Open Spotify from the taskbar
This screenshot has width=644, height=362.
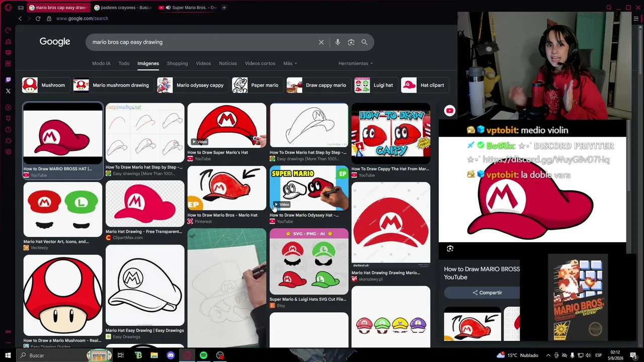coord(203,355)
